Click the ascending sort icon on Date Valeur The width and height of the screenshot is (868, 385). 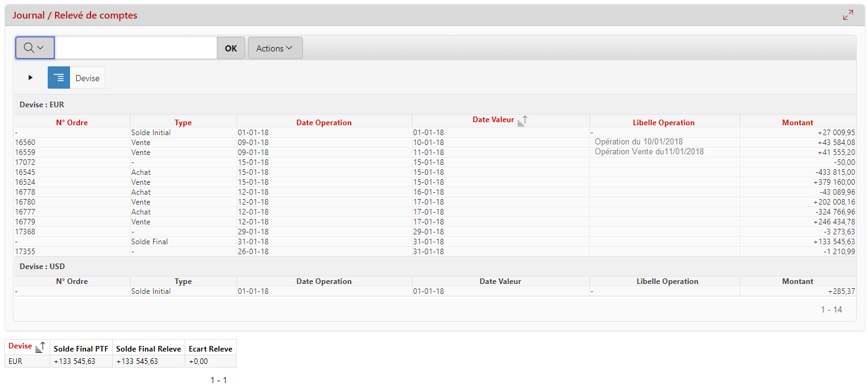click(x=522, y=122)
